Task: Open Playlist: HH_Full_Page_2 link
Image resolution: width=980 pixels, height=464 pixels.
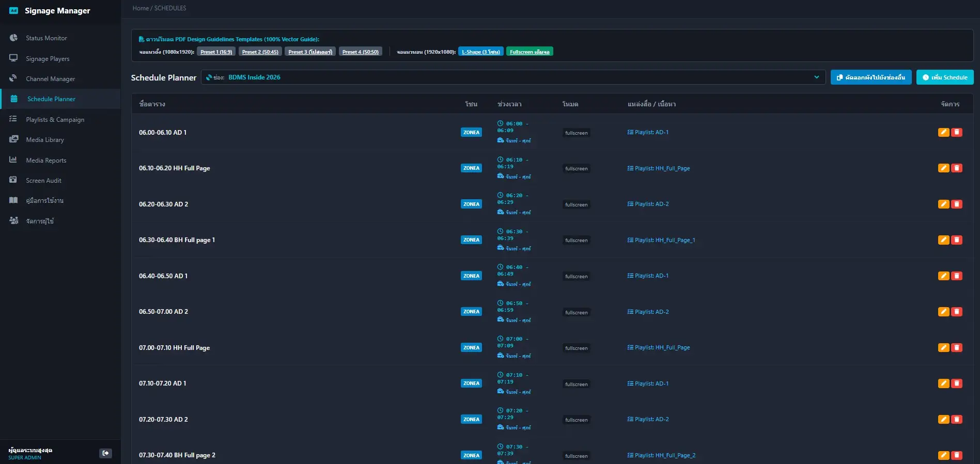Action: click(x=661, y=455)
